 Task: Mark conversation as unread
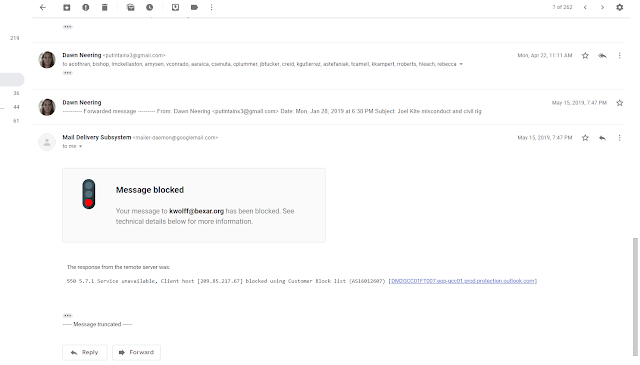131,7
